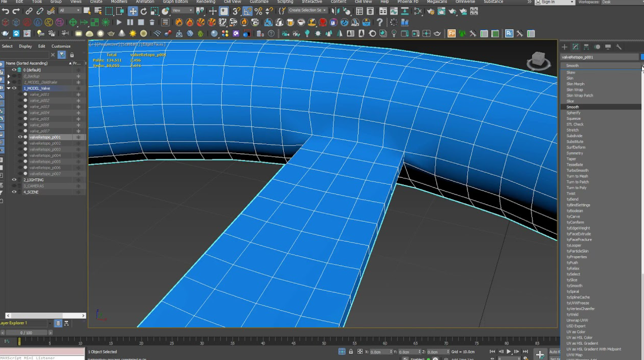Open the Reference Coordinate System View dropdown

pos(182,11)
